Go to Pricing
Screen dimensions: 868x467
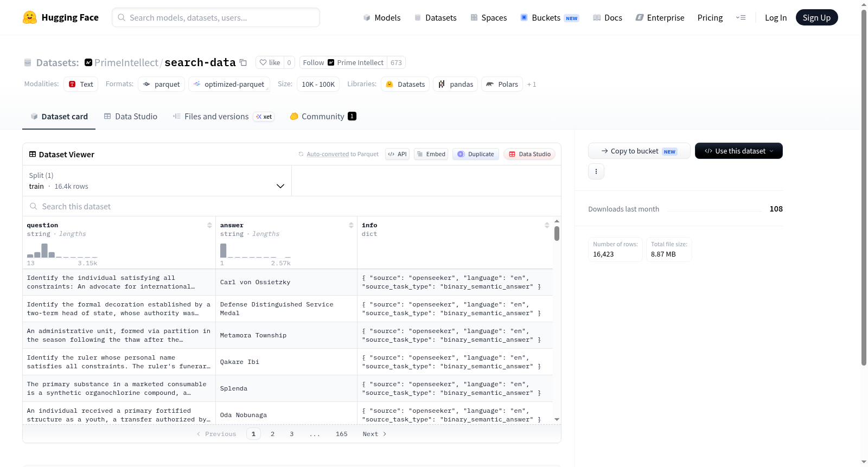click(710, 17)
